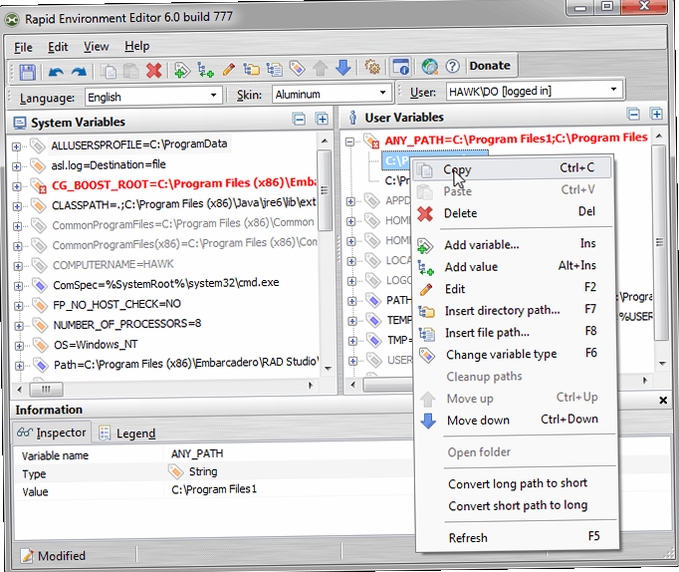Image resolution: width=679 pixels, height=572 pixels.
Task: Click the Redo arrow icon
Action: click(x=79, y=72)
